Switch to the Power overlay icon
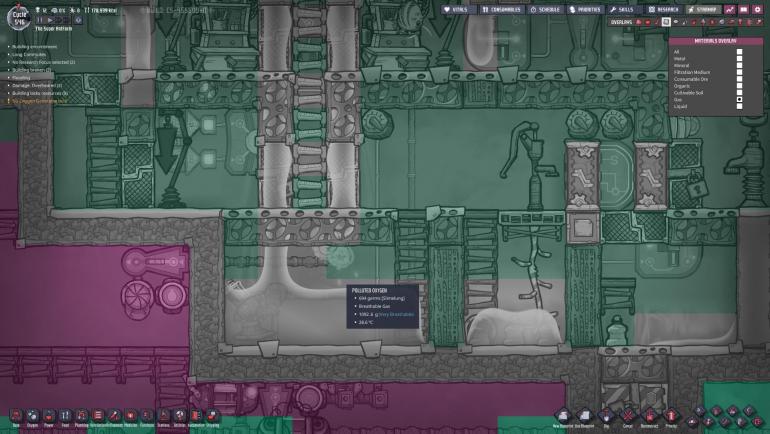The image size is (770, 434). coord(647,22)
